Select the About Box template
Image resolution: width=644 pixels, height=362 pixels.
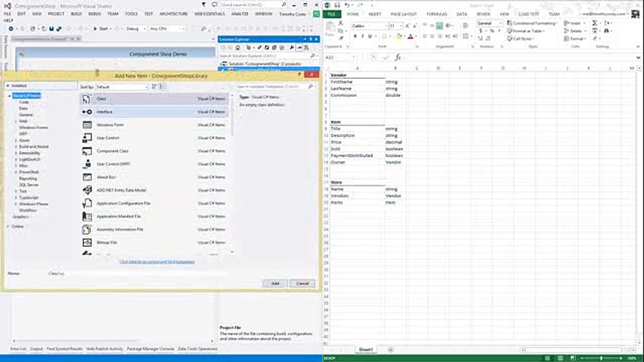coord(154,177)
